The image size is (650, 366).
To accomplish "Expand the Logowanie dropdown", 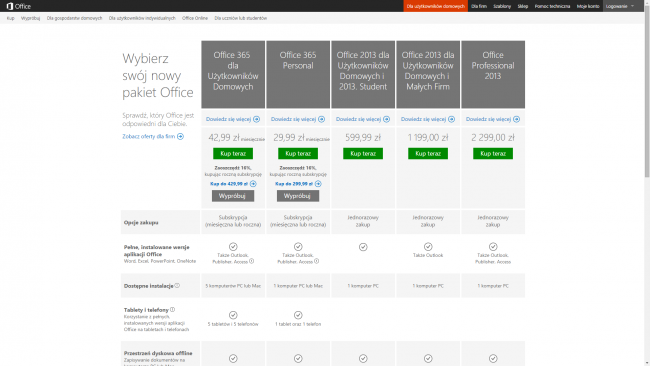I will (620, 6).
